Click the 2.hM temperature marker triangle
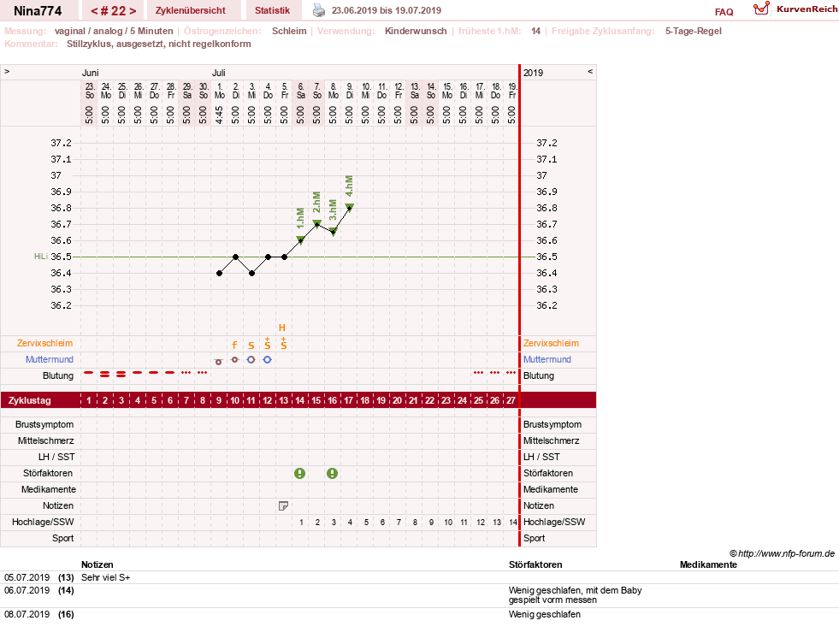This screenshot has width=839, height=644. point(316,224)
